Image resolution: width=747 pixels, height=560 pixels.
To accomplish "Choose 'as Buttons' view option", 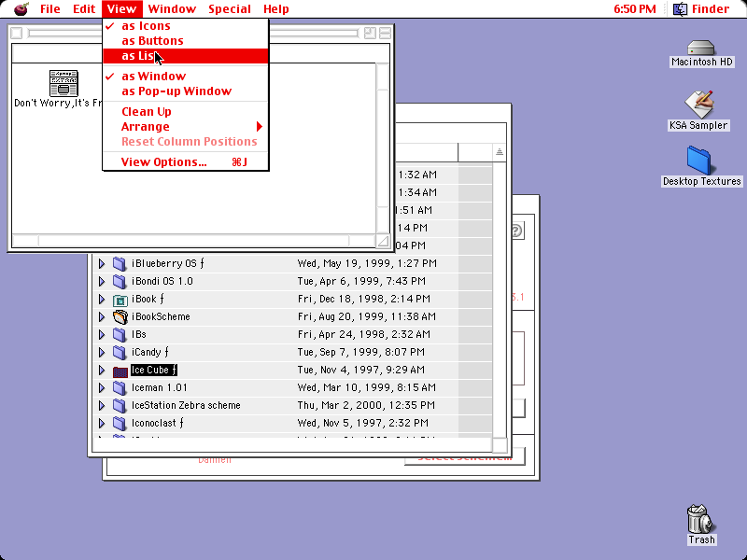I will point(186,41).
